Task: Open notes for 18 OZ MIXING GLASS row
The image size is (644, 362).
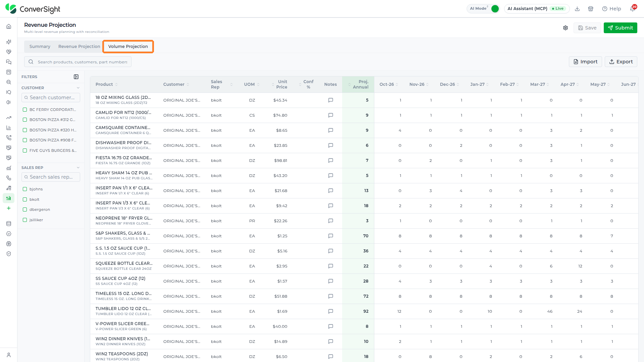Action: (x=330, y=100)
